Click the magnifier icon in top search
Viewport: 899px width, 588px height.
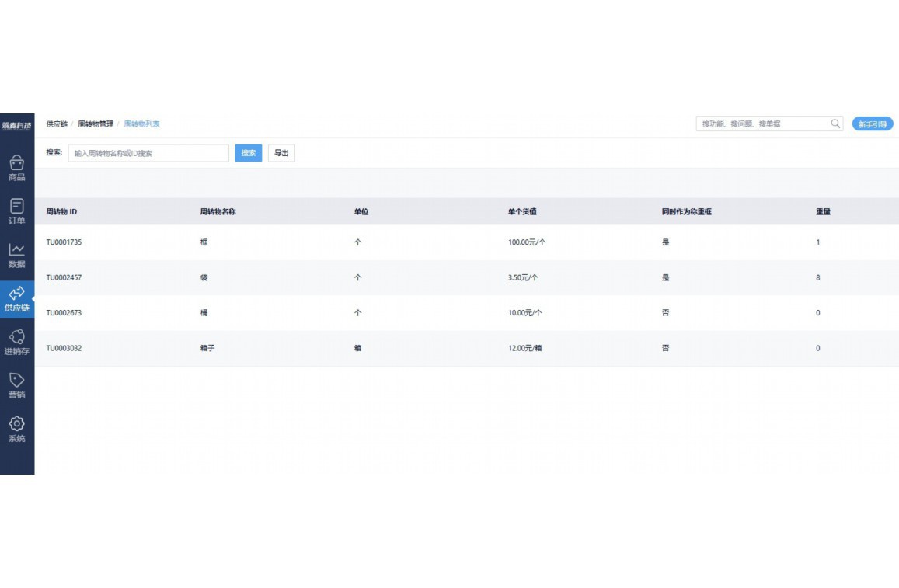[x=836, y=124]
